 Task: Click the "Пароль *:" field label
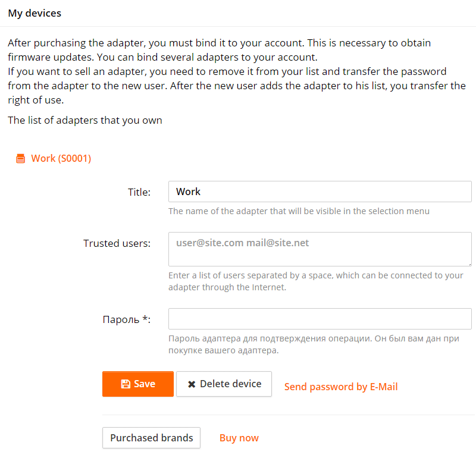(127, 319)
